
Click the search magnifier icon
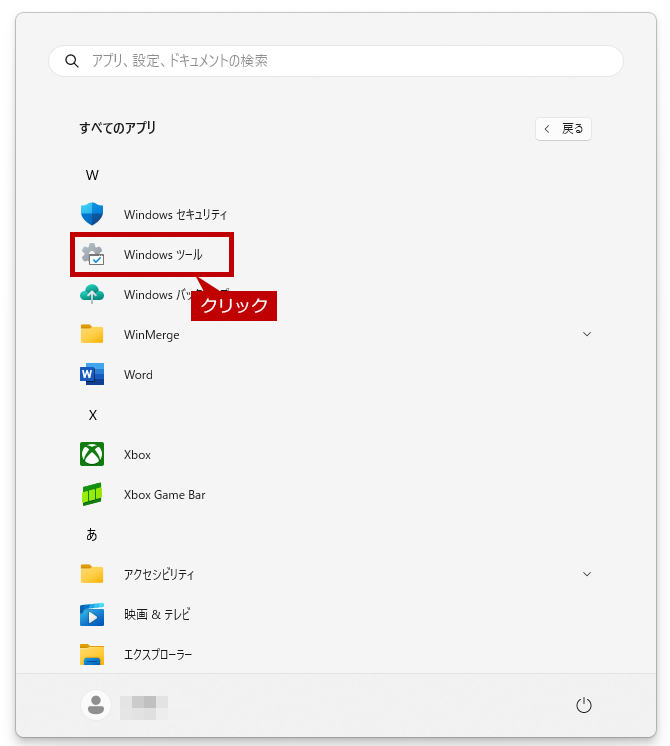point(72,61)
